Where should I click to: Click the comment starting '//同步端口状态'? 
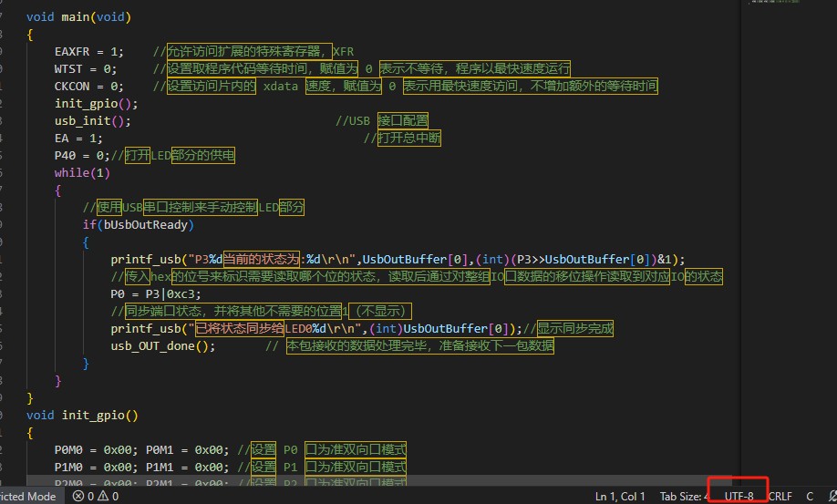pyautogui.click(x=261, y=311)
